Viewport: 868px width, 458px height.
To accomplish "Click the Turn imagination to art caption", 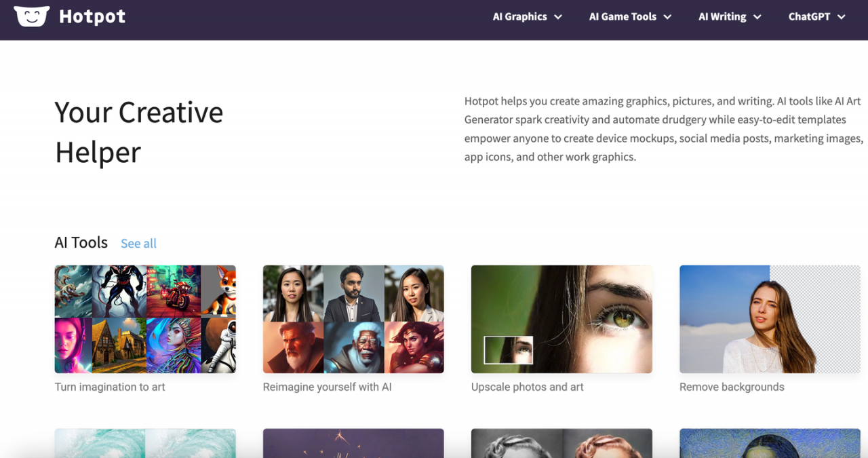I will point(110,387).
